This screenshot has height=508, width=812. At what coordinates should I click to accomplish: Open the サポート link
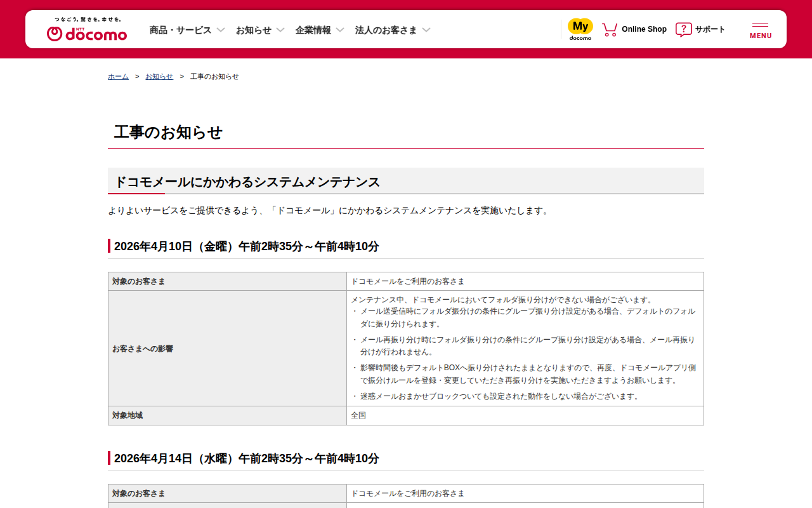[x=710, y=29]
